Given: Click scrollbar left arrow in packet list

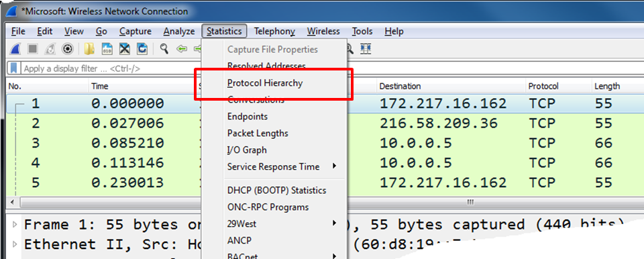Looking at the screenshot, I should (13, 202).
